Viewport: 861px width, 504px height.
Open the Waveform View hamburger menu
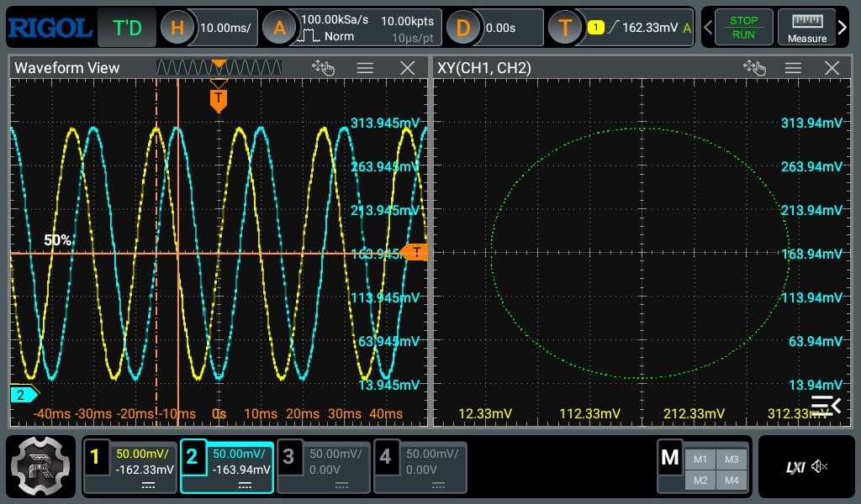pos(365,67)
